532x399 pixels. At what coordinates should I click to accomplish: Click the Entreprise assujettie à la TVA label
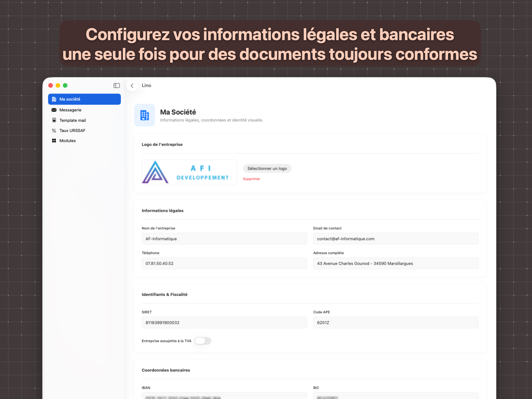167,341
